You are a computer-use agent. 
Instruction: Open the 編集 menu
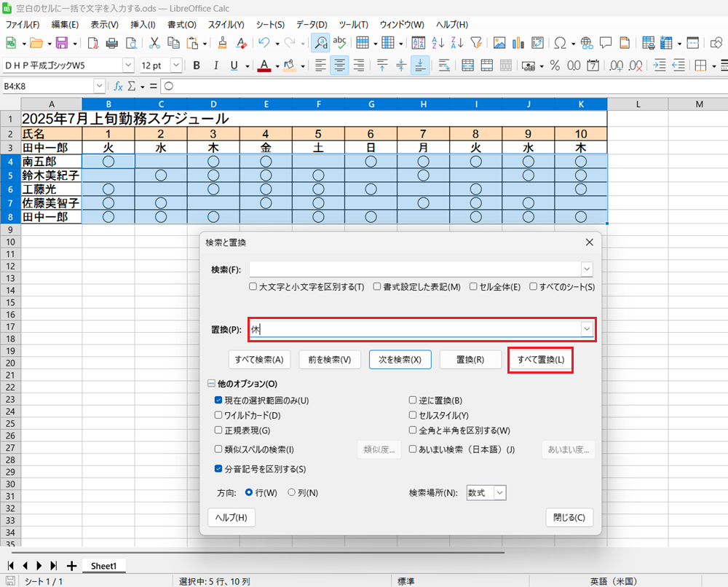[65, 25]
